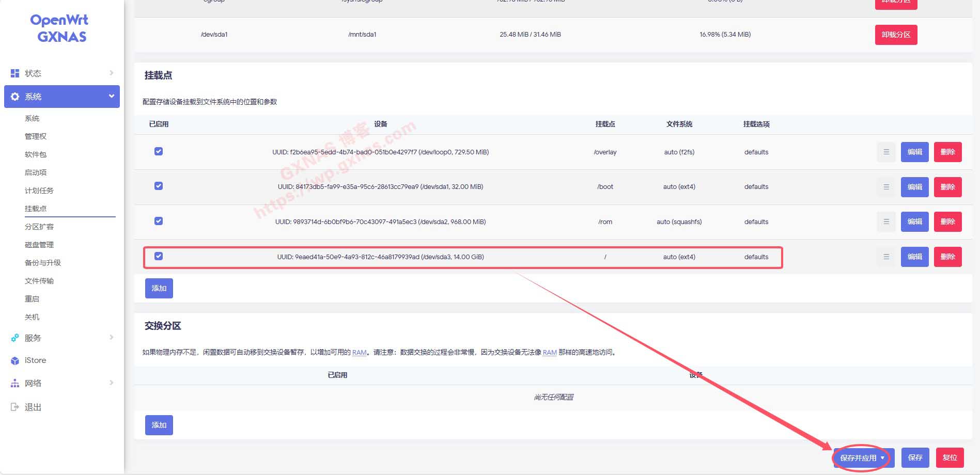Click the 服务 gears icon in sidebar
The width and height of the screenshot is (980, 475).
pyautogui.click(x=15, y=338)
